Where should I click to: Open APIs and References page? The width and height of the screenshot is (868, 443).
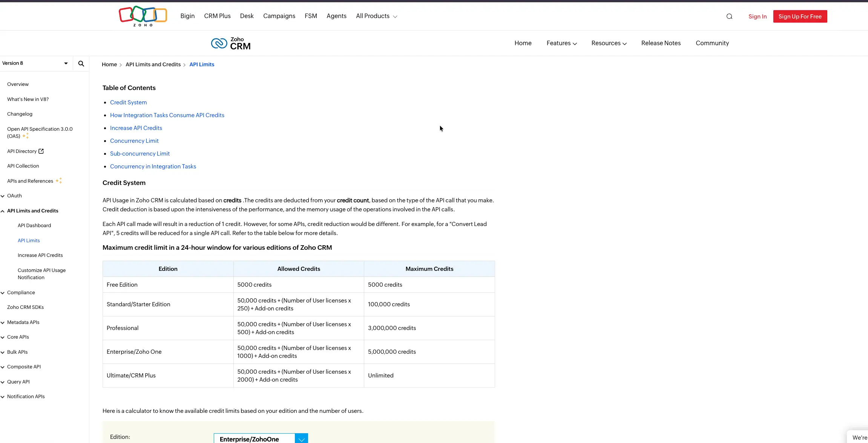(x=30, y=181)
